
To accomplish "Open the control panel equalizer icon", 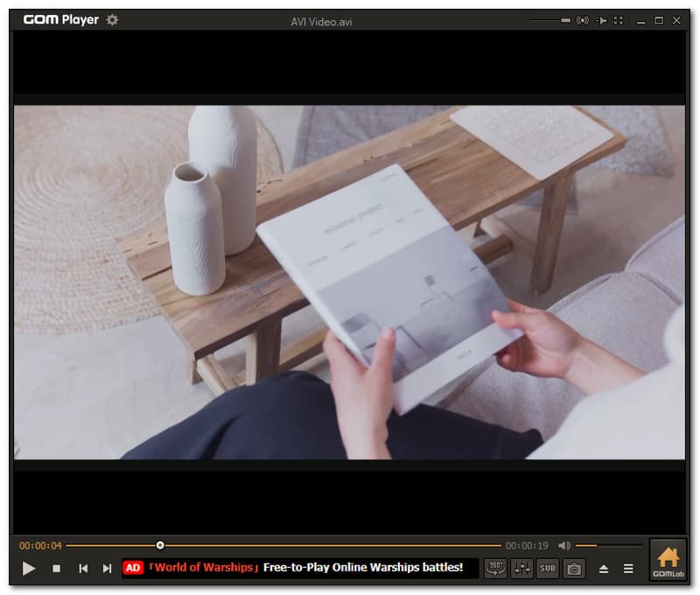I will 521,568.
